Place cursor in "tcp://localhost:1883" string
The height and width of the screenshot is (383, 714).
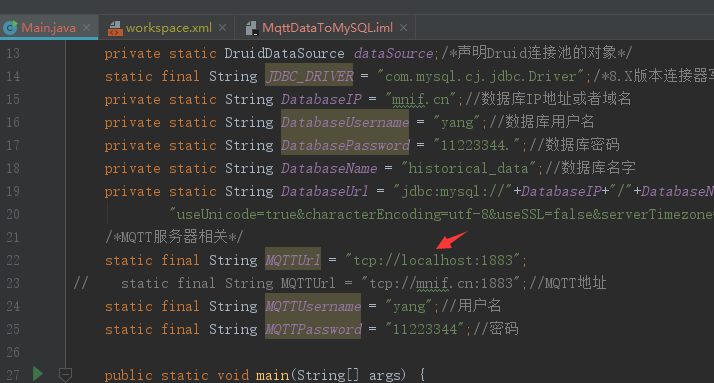pyautogui.click(x=433, y=260)
